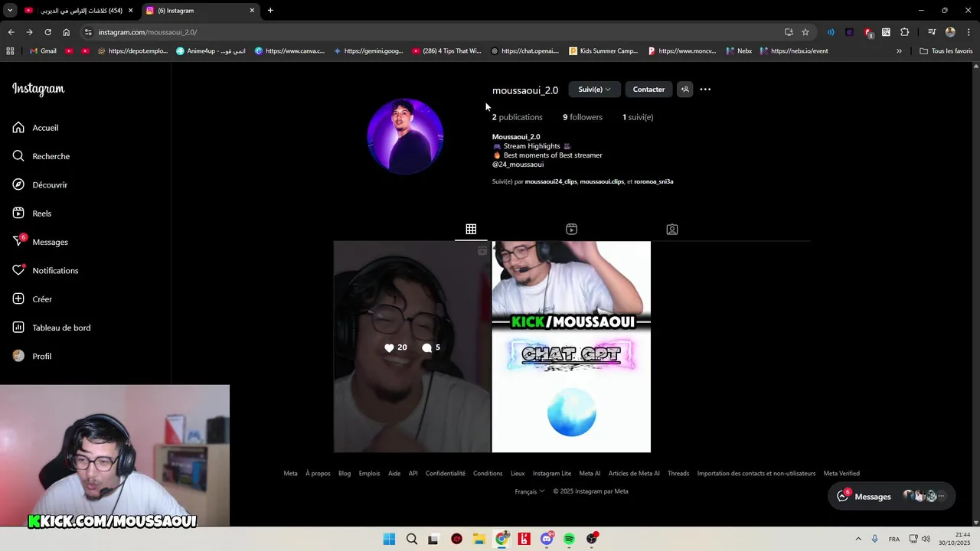The height and width of the screenshot is (551, 980).
Task: Open the 9 followers list
Action: pyautogui.click(x=583, y=117)
